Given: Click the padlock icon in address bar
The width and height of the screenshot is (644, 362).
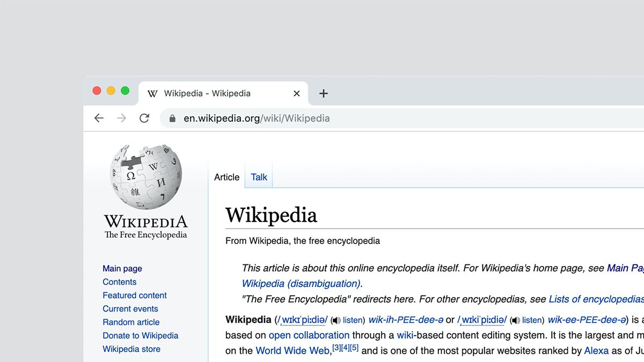Looking at the screenshot, I should coord(172,119).
